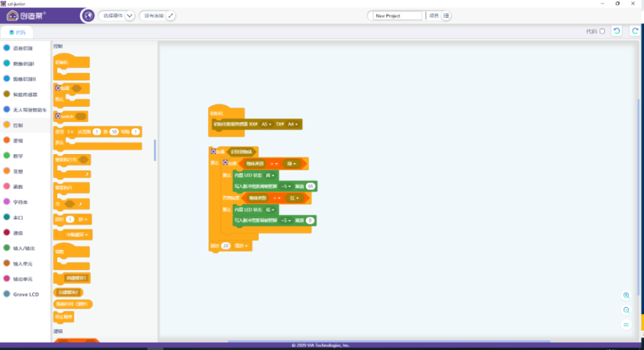
Task: Click the block palette vertical scrollbar
Action: [x=155, y=151]
